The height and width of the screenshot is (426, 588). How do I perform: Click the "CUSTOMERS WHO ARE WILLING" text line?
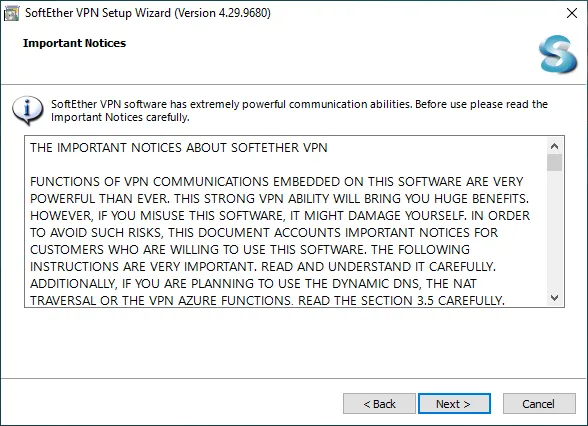tap(250, 249)
